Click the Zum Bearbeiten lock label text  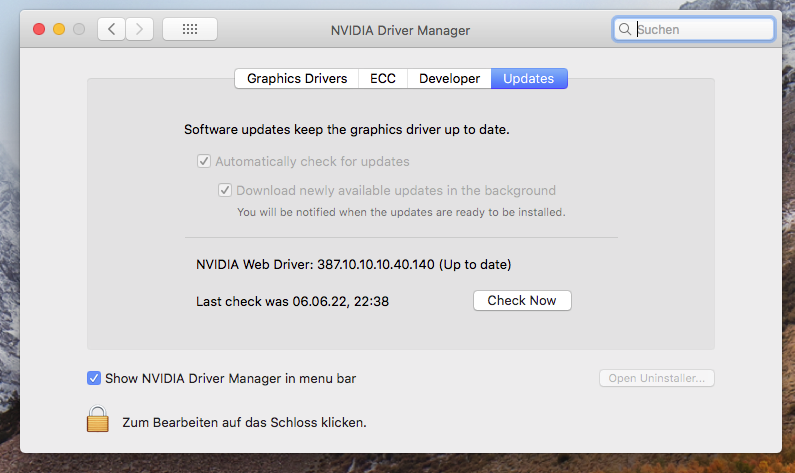click(x=244, y=422)
